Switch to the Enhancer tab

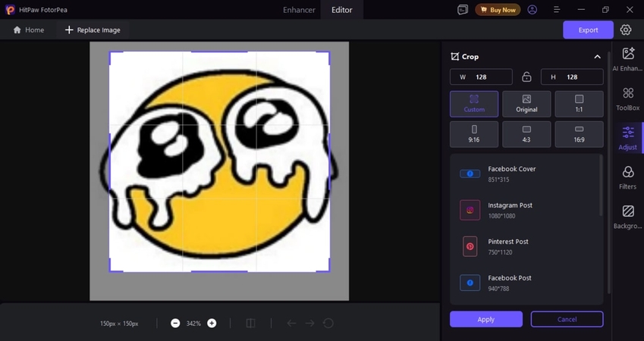299,10
